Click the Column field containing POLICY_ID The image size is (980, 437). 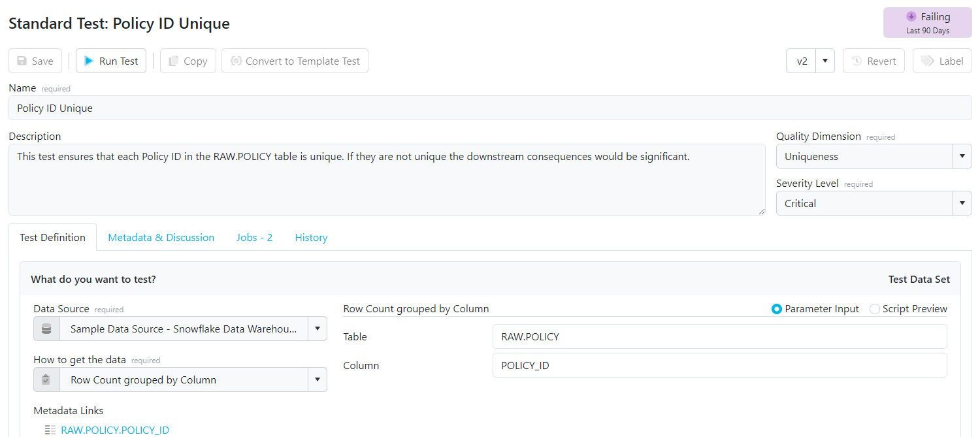[x=719, y=365]
